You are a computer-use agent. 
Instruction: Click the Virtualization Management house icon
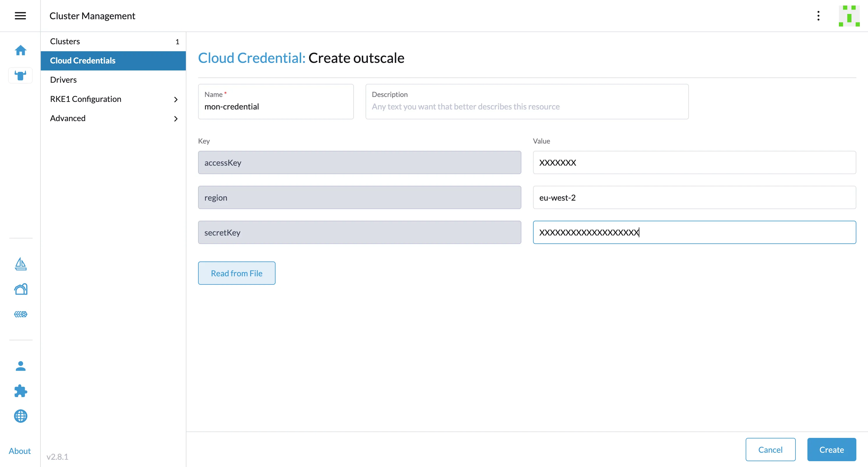point(21,289)
